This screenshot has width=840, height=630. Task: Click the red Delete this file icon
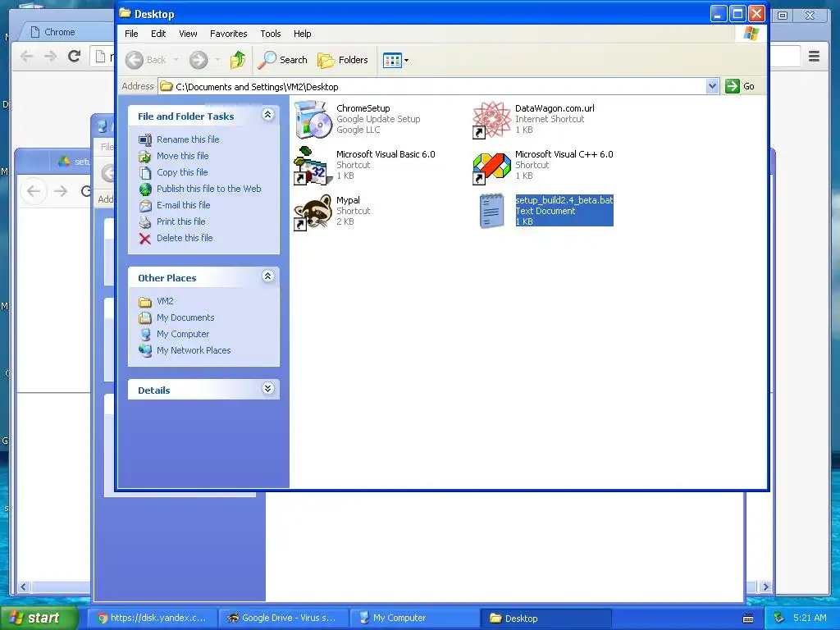click(x=145, y=239)
